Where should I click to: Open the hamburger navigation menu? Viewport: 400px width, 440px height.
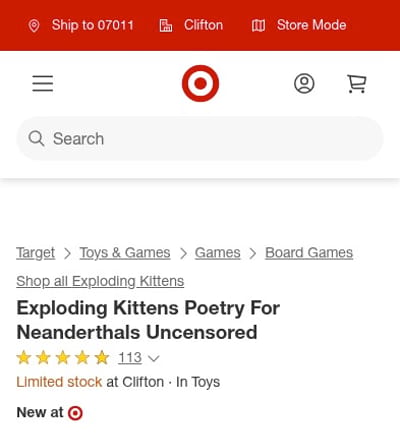43,83
